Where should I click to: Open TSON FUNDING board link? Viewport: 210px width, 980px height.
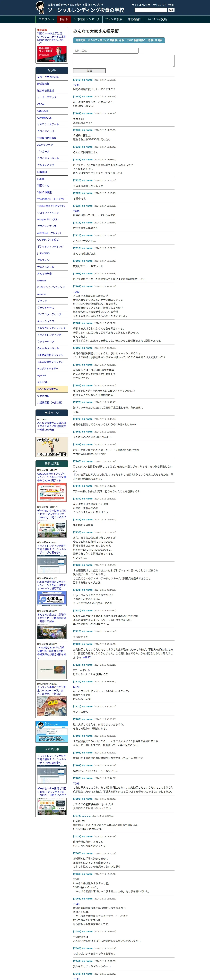pos(52,138)
